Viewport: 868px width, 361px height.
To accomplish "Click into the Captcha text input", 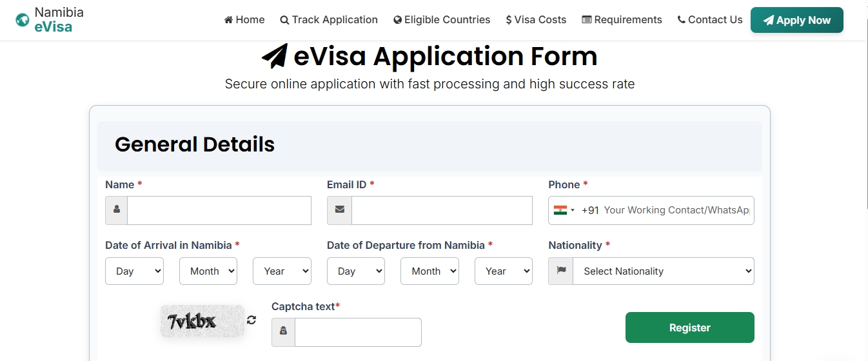I will 358,332.
